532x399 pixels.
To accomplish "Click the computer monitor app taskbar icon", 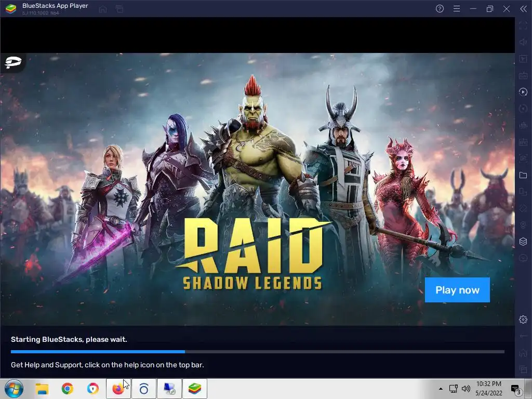I will tap(169, 389).
